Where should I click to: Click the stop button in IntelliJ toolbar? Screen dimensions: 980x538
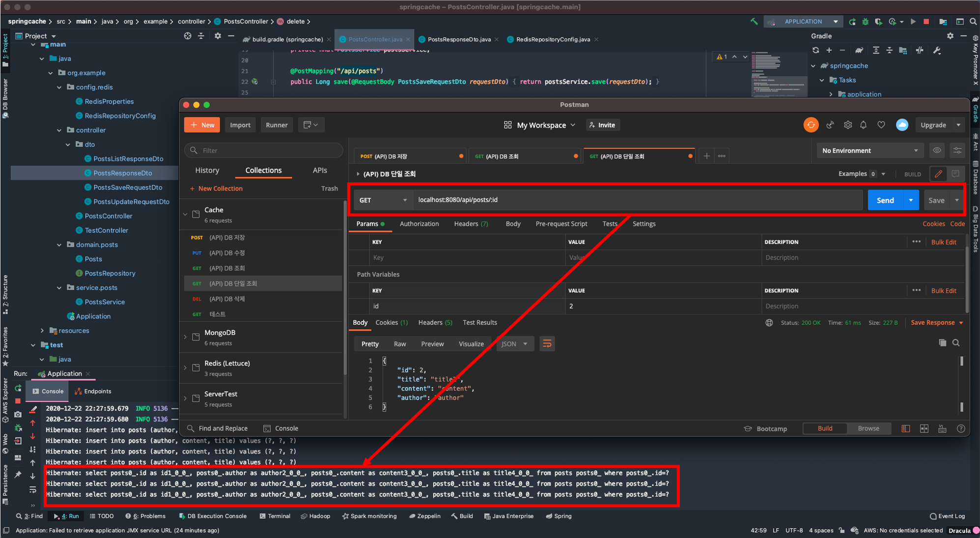[926, 22]
